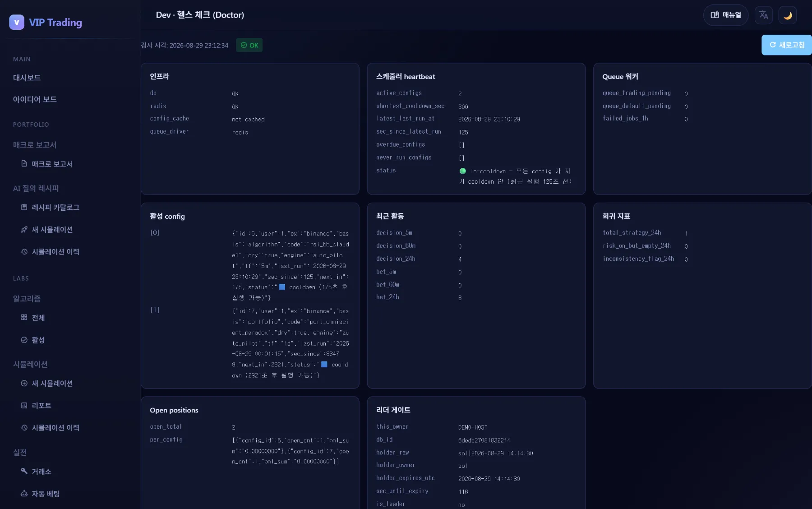
Task: Collapse the 알고리즘 sidebar group
Action: pyautogui.click(x=27, y=299)
